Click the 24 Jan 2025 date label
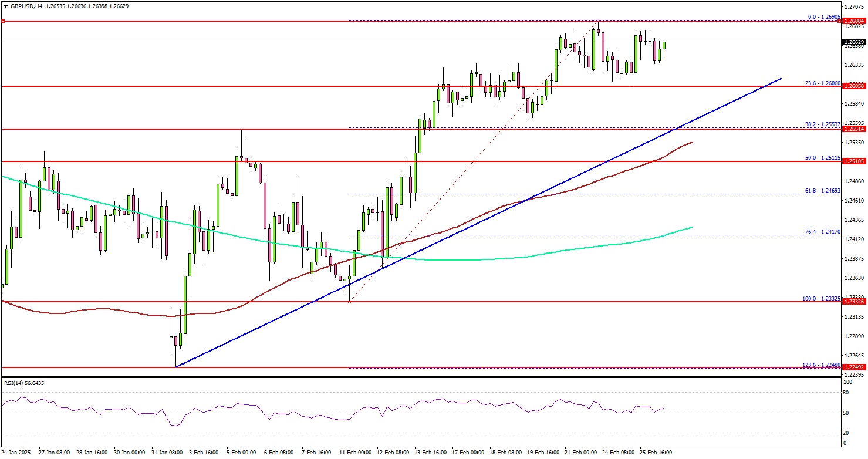Image resolution: width=868 pixels, height=459 pixels. pyautogui.click(x=16, y=453)
